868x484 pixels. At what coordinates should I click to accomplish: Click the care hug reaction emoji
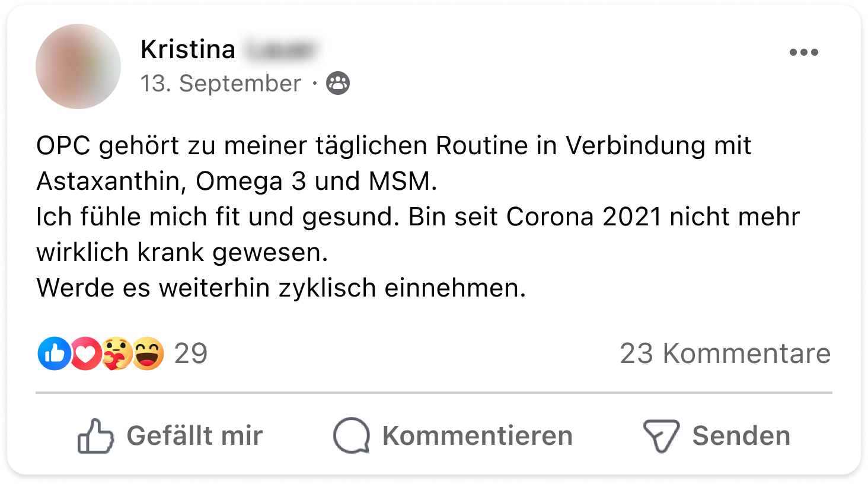tap(116, 354)
